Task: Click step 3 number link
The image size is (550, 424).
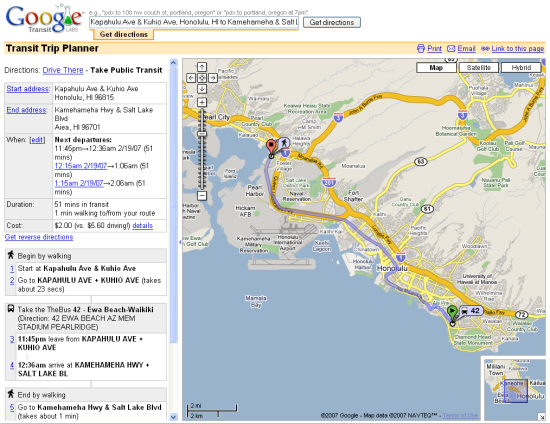Action: 12,339
